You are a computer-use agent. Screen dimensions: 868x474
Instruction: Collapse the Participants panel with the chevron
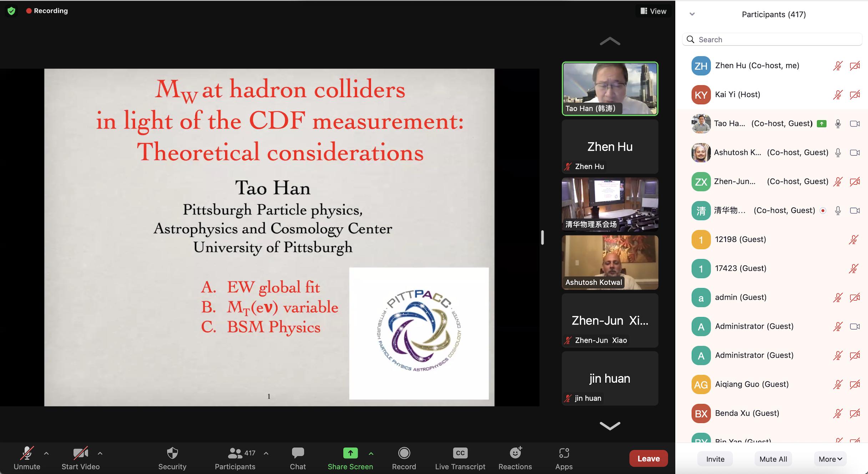point(692,14)
